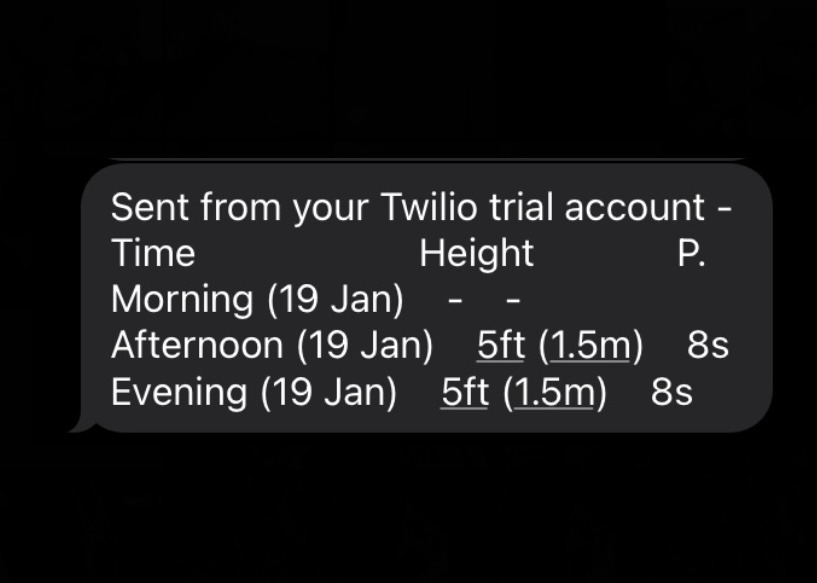The image size is (817, 583).
Task: Click the Time column header text
Action: pos(153,253)
